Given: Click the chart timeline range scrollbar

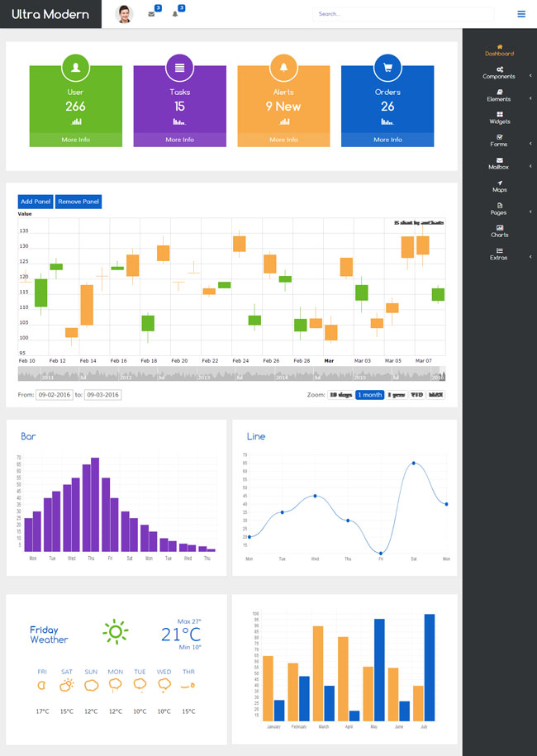Looking at the screenshot, I should tap(231, 373).
